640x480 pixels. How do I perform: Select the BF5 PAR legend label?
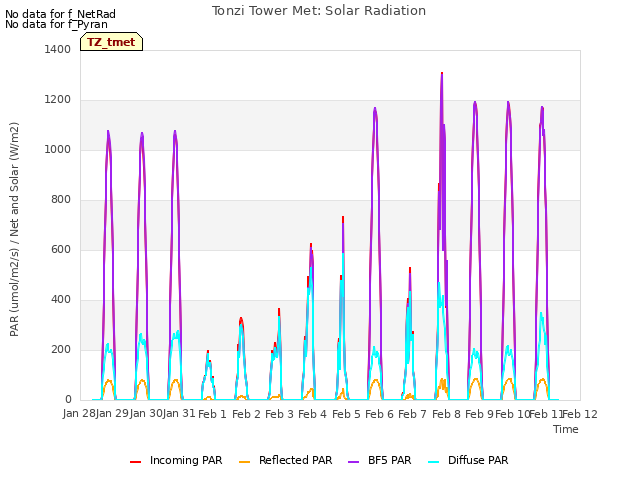tap(389, 460)
